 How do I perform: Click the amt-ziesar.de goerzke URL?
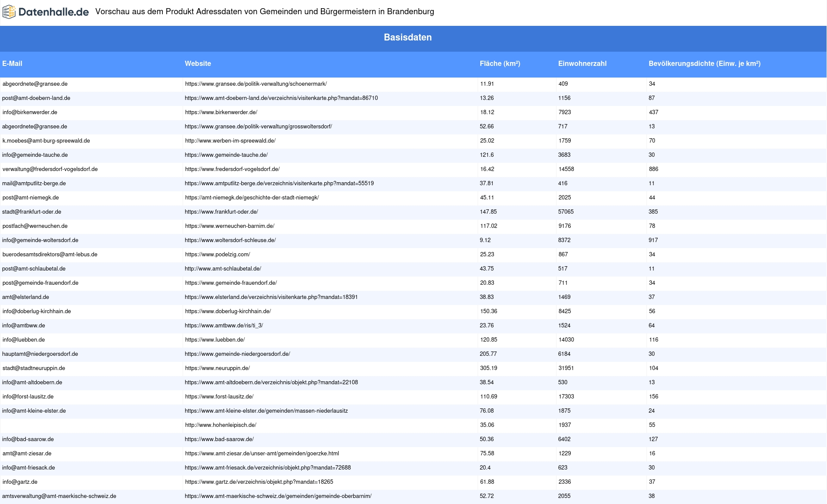tap(262, 454)
